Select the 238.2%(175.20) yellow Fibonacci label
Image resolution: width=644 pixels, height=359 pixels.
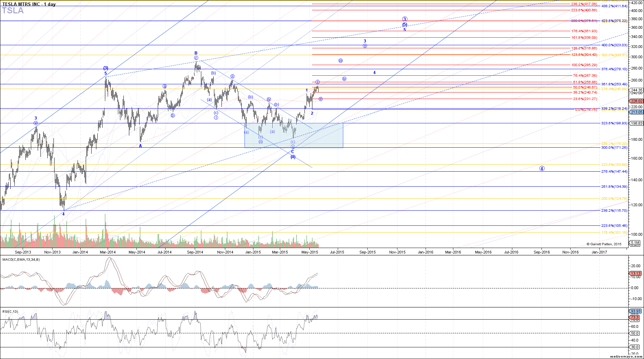click(x=614, y=144)
